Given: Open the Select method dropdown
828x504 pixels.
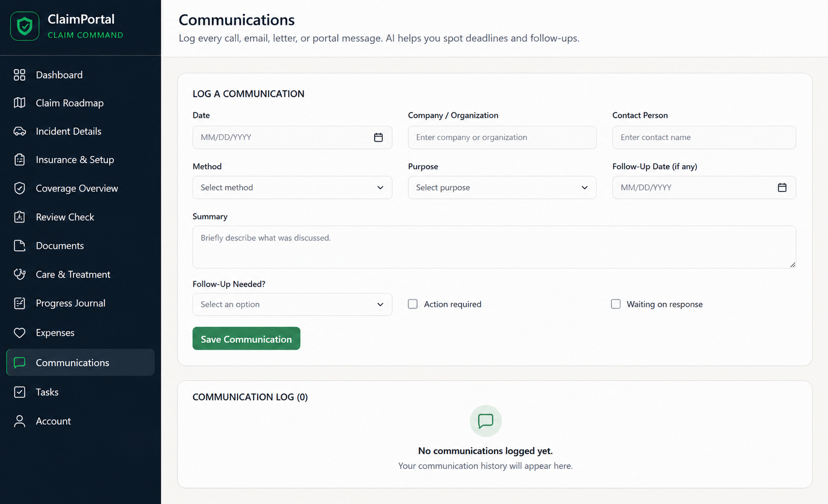Looking at the screenshot, I should tap(292, 187).
